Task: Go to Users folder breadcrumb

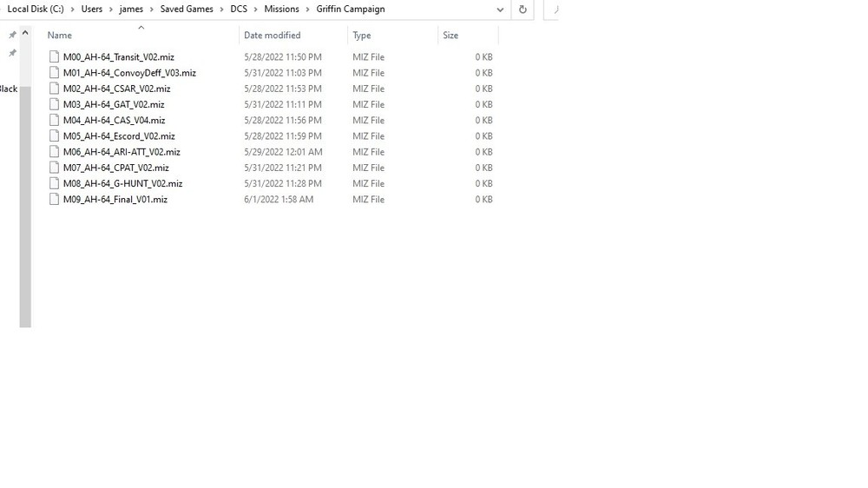Action: pos(92,9)
